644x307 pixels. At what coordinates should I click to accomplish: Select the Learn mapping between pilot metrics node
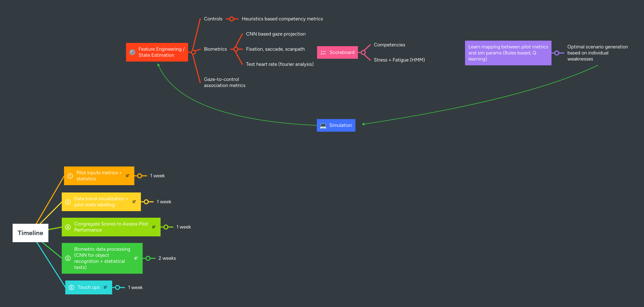click(508, 53)
